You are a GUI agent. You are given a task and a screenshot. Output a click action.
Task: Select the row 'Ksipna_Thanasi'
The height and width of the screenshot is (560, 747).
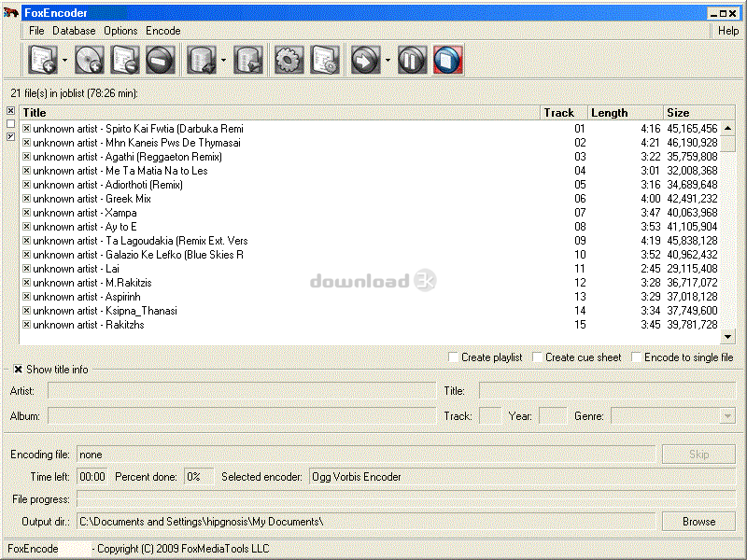[370, 311]
